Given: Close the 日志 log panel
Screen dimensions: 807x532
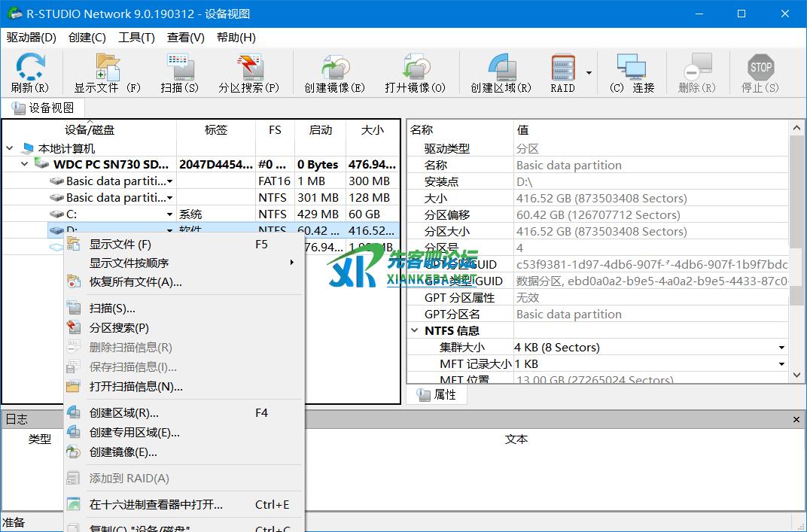Looking at the screenshot, I should click(x=796, y=419).
